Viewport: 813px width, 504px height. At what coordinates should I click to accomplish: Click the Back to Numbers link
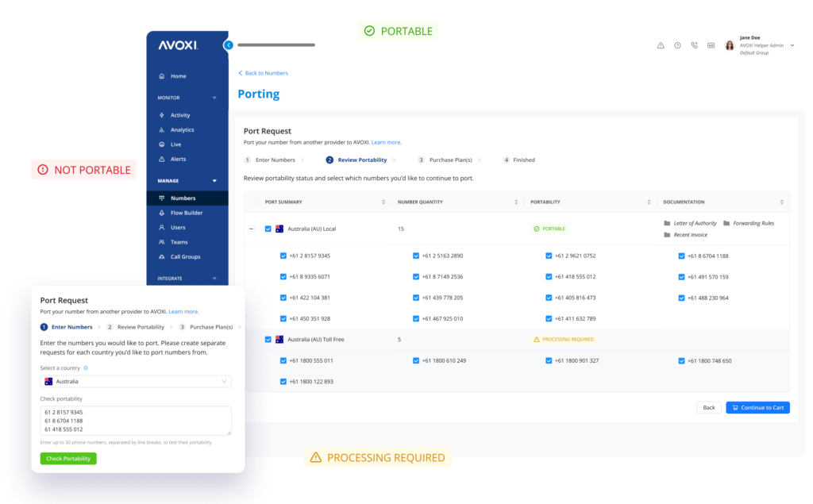[x=263, y=73]
